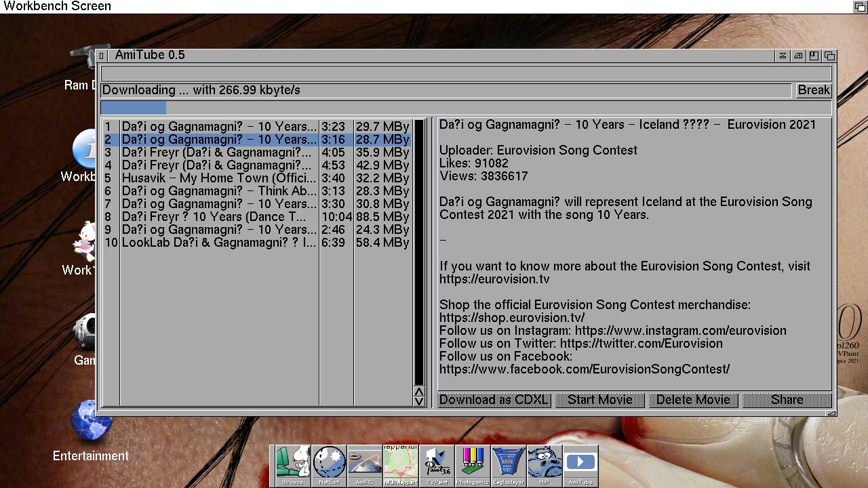The image size is (868, 488).
Task: Open Photogenics from the dock
Action: (473, 466)
